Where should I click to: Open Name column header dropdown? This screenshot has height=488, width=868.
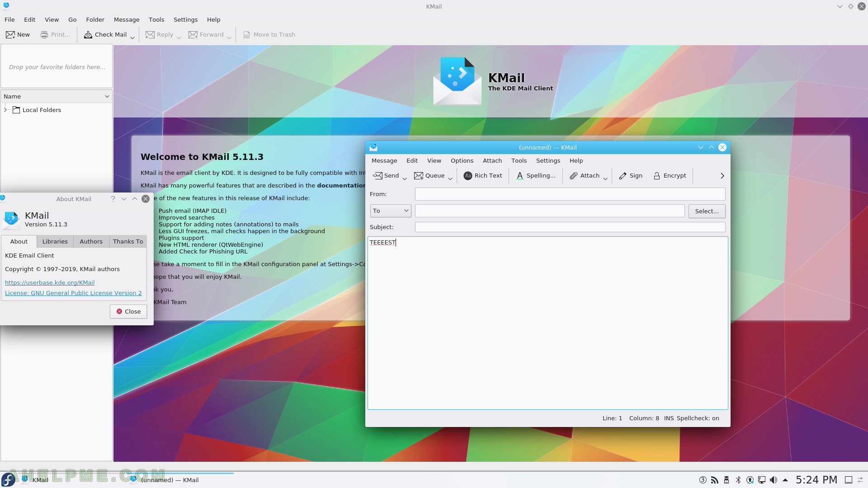coord(107,96)
